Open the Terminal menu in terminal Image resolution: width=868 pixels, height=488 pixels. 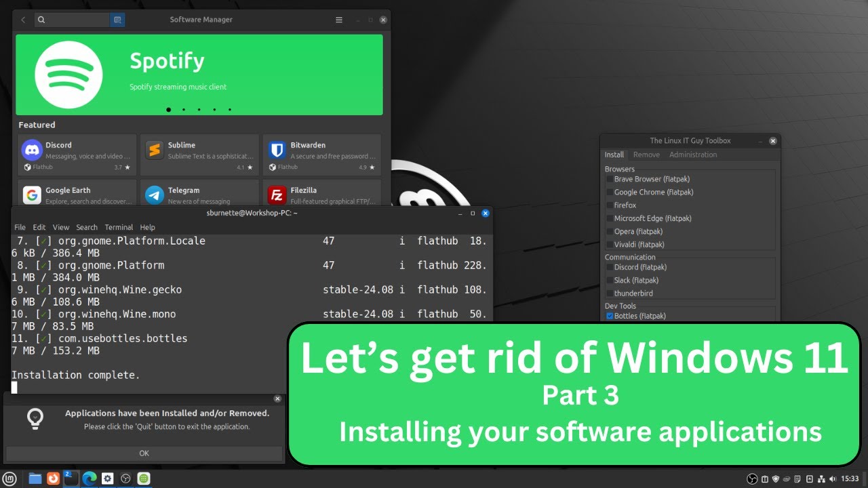coord(119,228)
